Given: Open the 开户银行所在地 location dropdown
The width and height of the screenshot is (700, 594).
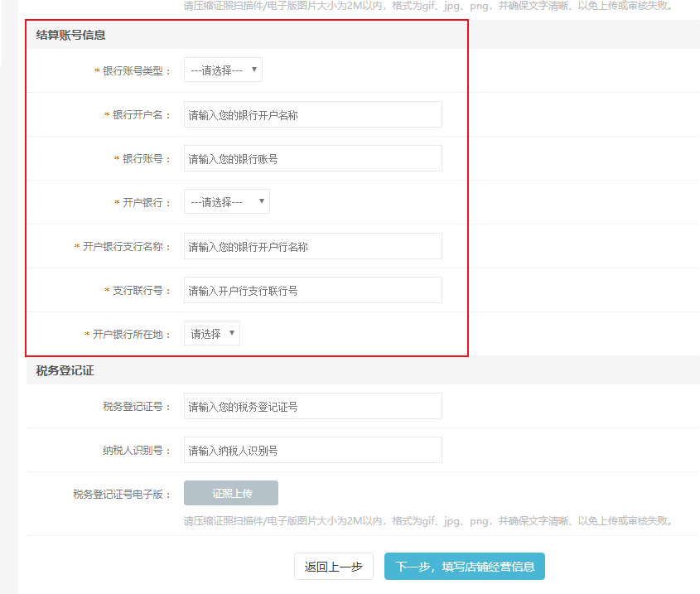Looking at the screenshot, I should point(212,334).
